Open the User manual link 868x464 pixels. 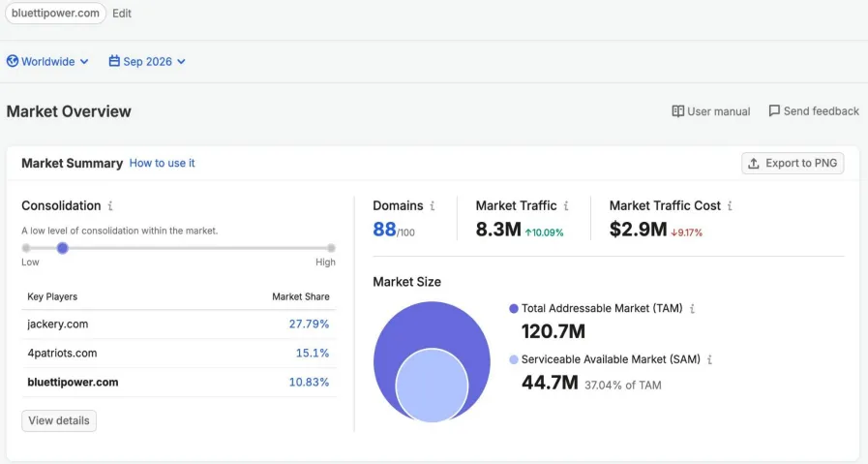711,111
